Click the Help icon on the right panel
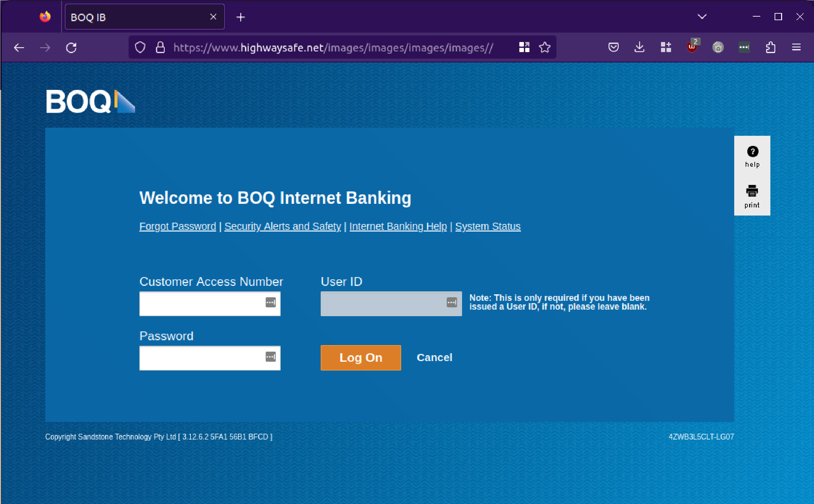The height and width of the screenshot is (504, 814). click(x=752, y=152)
